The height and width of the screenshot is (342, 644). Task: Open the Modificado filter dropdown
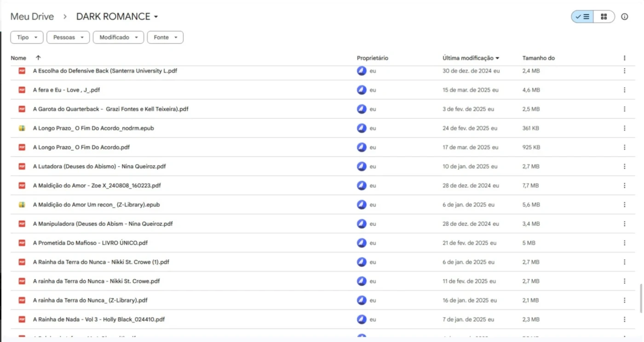pyautogui.click(x=118, y=37)
